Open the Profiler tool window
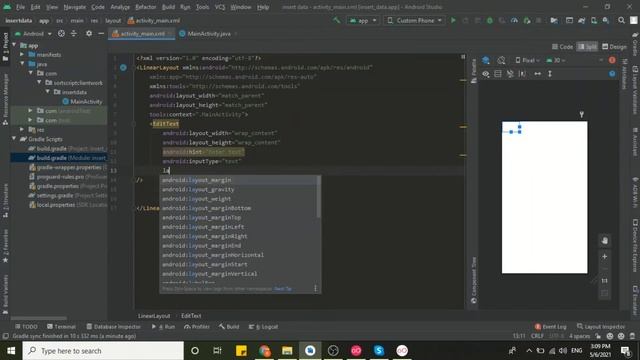 (197, 327)
